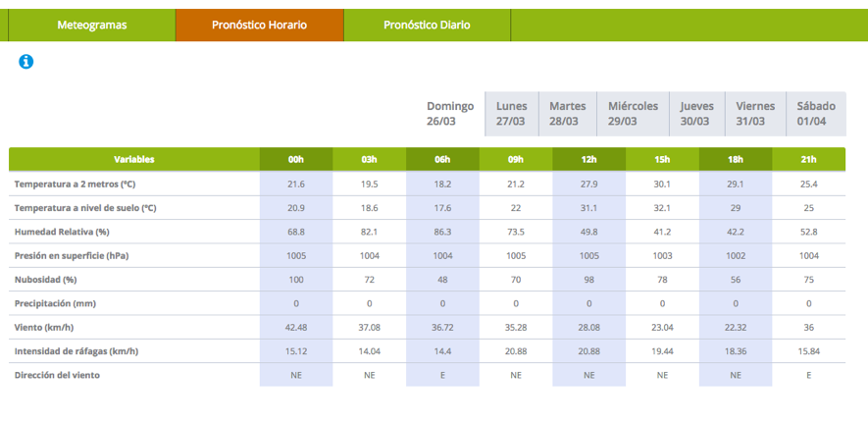The height and width of the screenshot is (423, 868).
Task: Click the blue information icon
Action: click(x=26, y=62)
